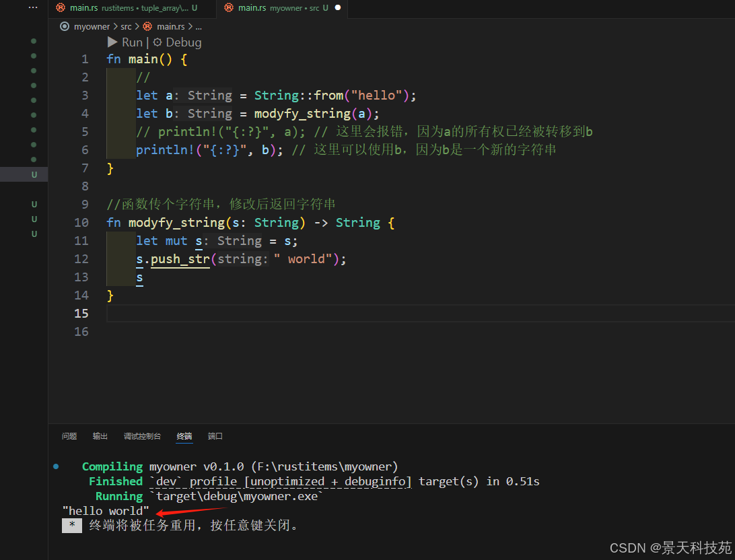
Task: Click the highlighted U status row in sidebar
Action: coord(24,174)
